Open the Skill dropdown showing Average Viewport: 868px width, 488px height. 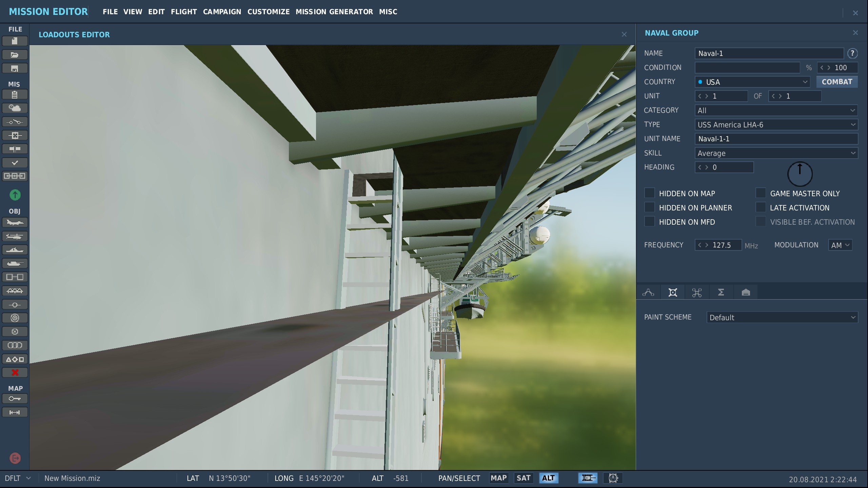(776, 153)
